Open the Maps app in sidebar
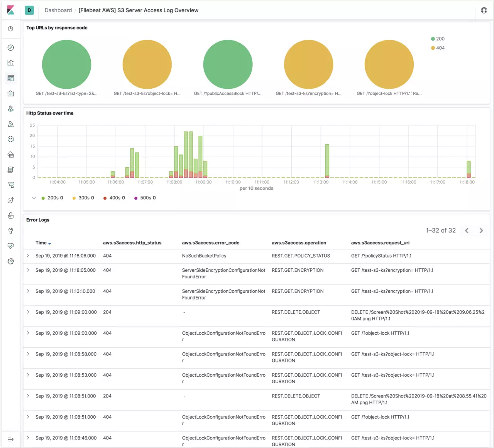494x448 pixels. (11, 109)
